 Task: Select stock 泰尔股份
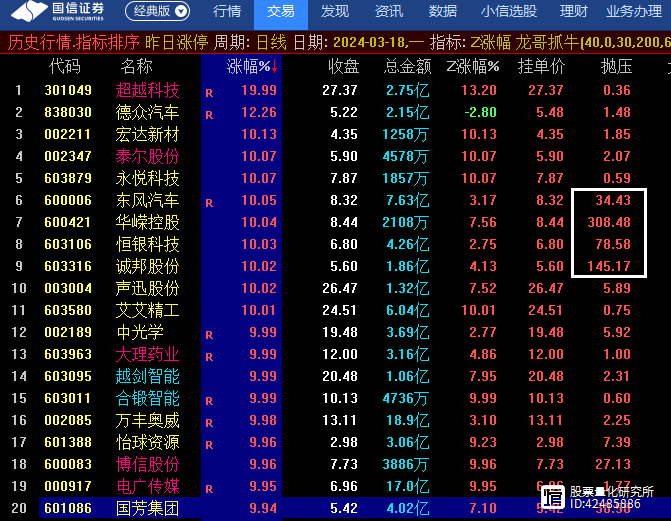147,156
